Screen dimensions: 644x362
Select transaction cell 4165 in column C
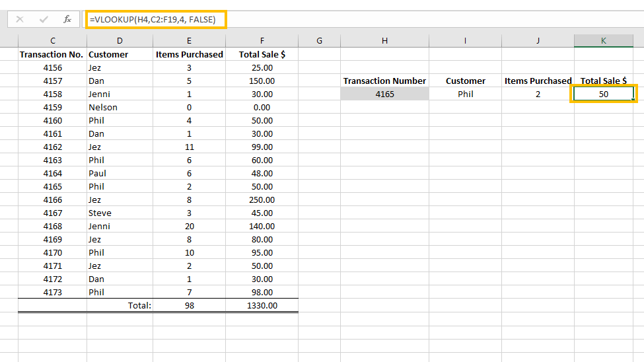coord(53,186)
